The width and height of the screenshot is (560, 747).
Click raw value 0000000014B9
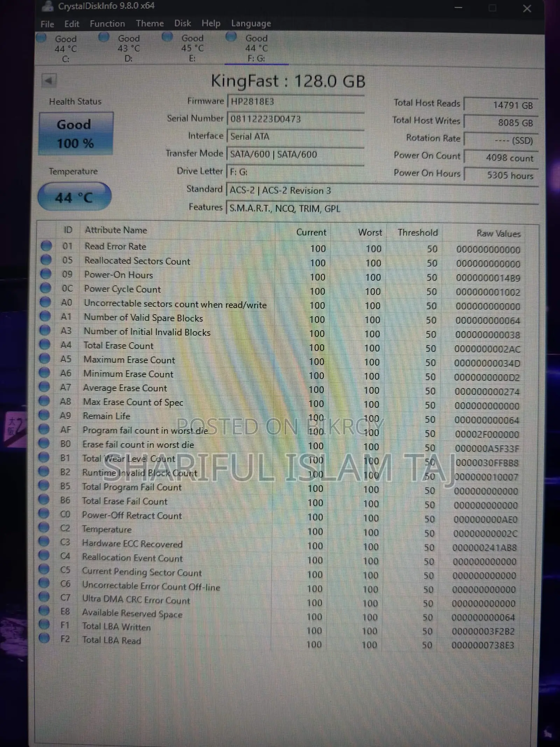tap(488, 278)
